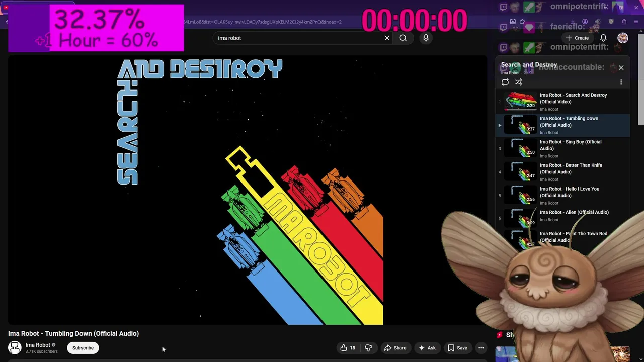Click the "3.71K subscribers" text
The width and height of the screenshot is (644, 362).
pyautogui.click(x=41, y=351)
